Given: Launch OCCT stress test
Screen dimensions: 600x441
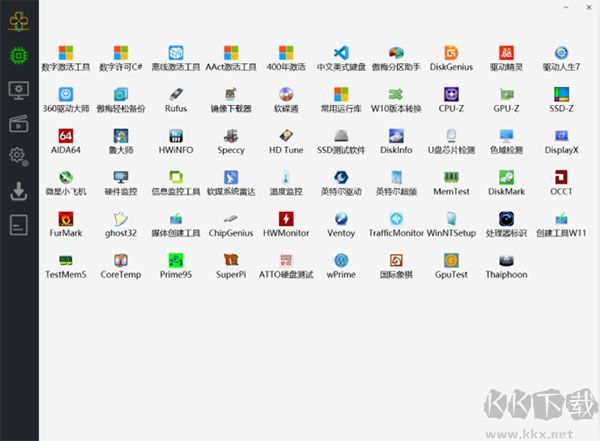Looking at the screenshot, I should coord(561,183).
